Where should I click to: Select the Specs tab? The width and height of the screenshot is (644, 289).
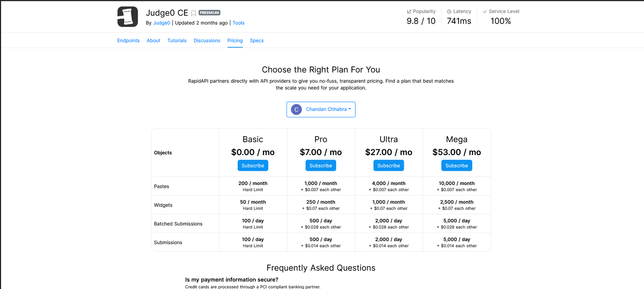(257, 41)
